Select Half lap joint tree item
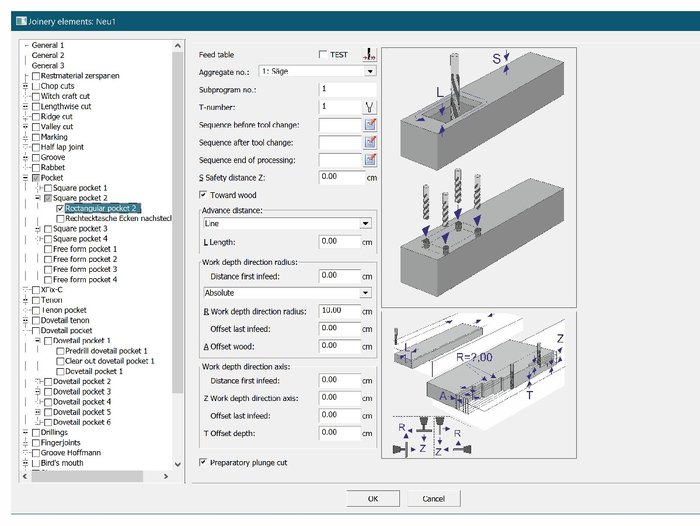Image resolution: width=700 pixels, height=526 pixels. click(62, 147)
